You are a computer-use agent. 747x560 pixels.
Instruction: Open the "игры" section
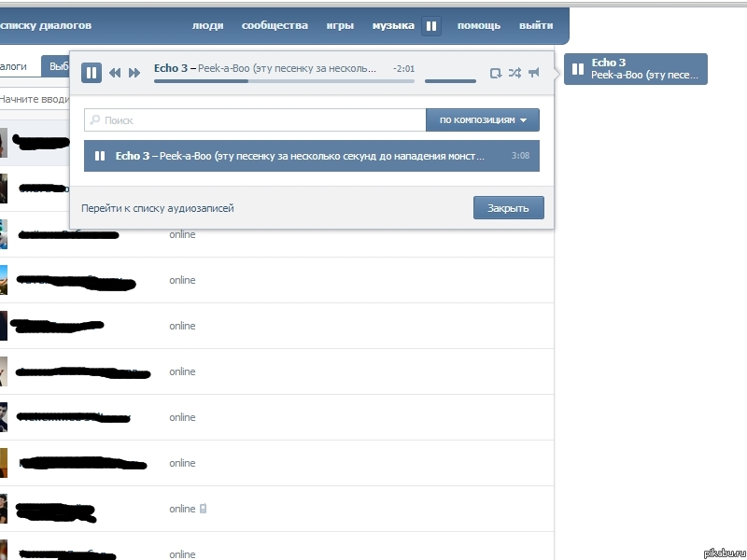click(340, 26)
